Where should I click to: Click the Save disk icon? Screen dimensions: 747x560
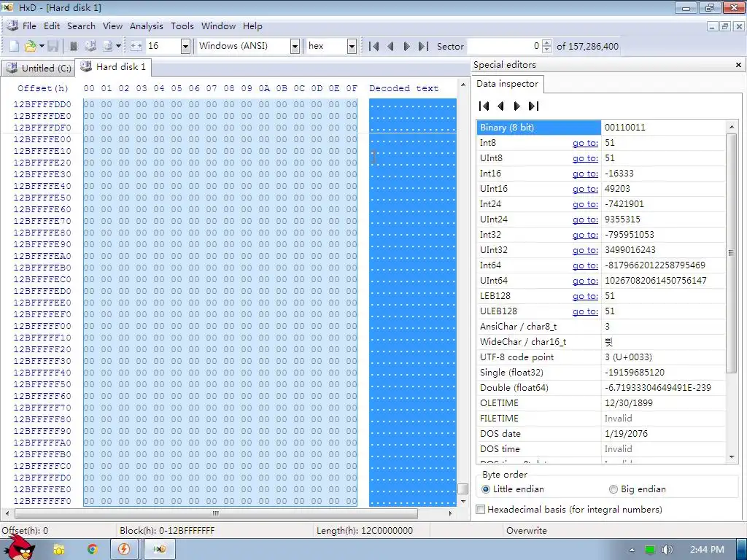(53, 46)
